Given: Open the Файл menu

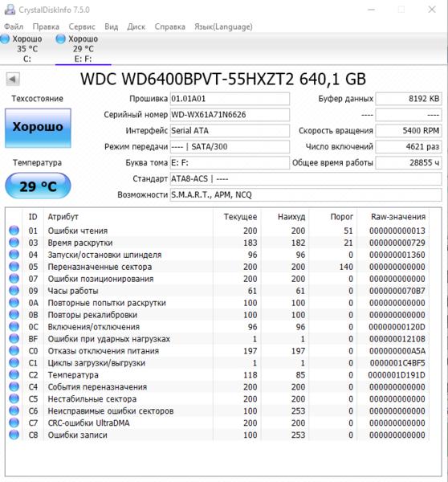Looking at the screenshot, I should [x=14, y=27].
